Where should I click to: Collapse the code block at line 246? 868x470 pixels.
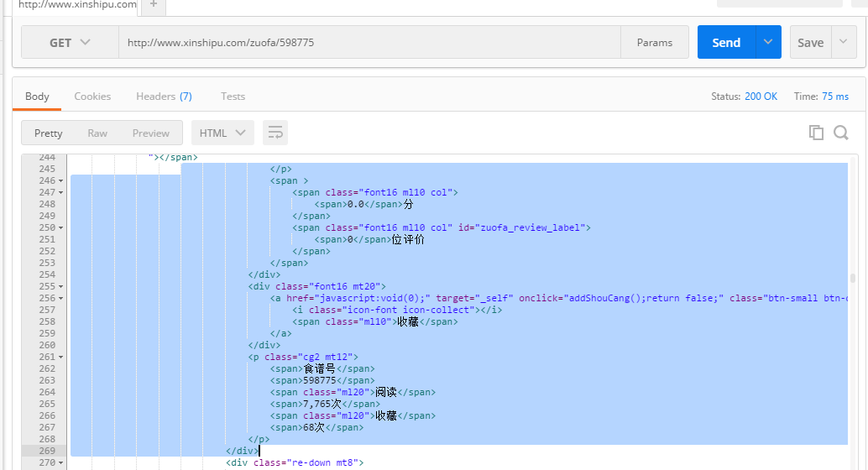pos(62,180)
